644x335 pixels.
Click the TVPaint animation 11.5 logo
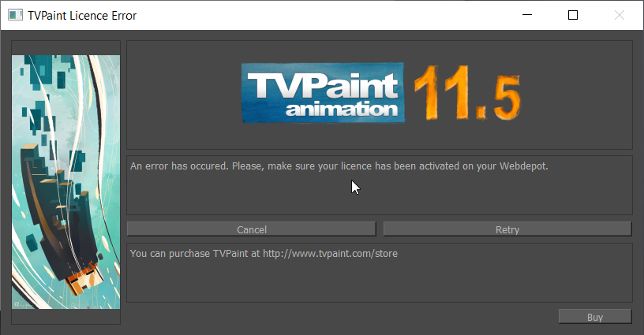click(x=381, y=93)
